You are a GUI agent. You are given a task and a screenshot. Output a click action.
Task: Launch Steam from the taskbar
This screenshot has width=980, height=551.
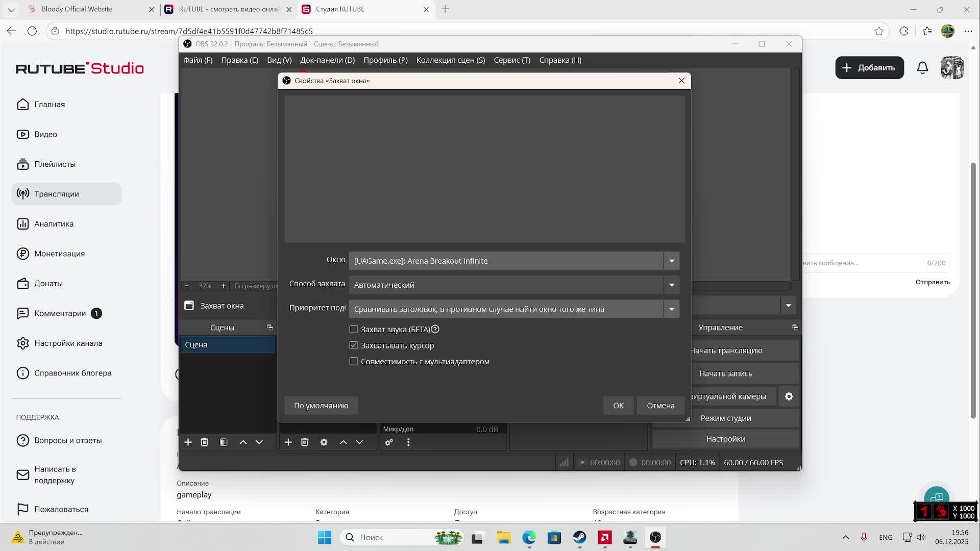[579, 537]
